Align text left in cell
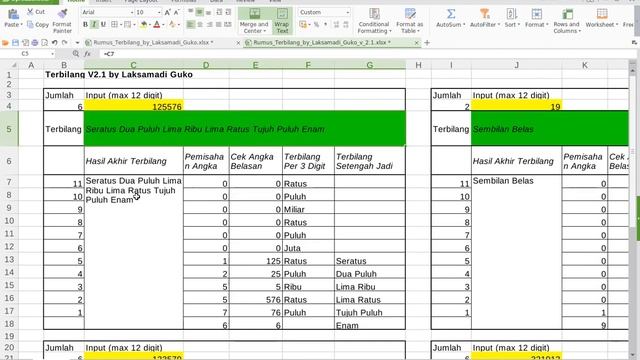This screenshot has width=640, height=360. coord(191,25)
